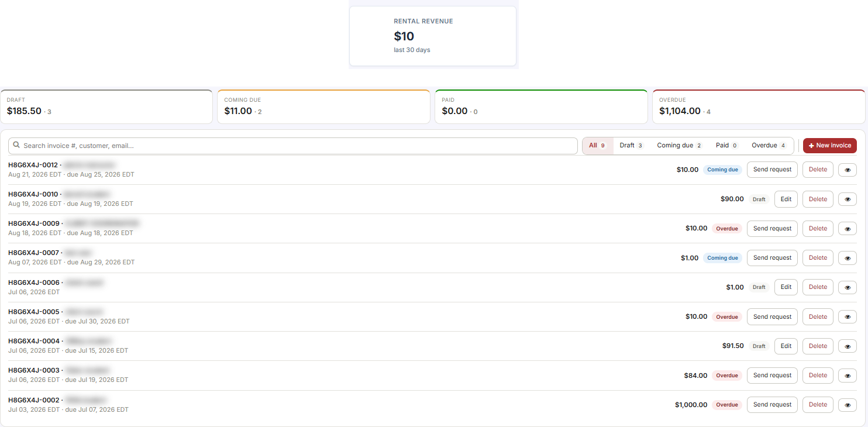Switch to the Paid filter tab
This screenshot has height=427, width=868.
pyautogui.click(x=727, y=146)
